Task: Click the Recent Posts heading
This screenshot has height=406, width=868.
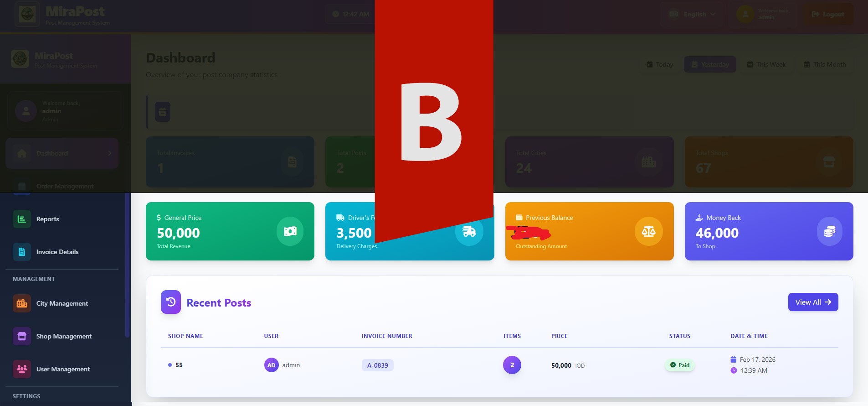Action: pyautogui.click(x=219, y=303)
